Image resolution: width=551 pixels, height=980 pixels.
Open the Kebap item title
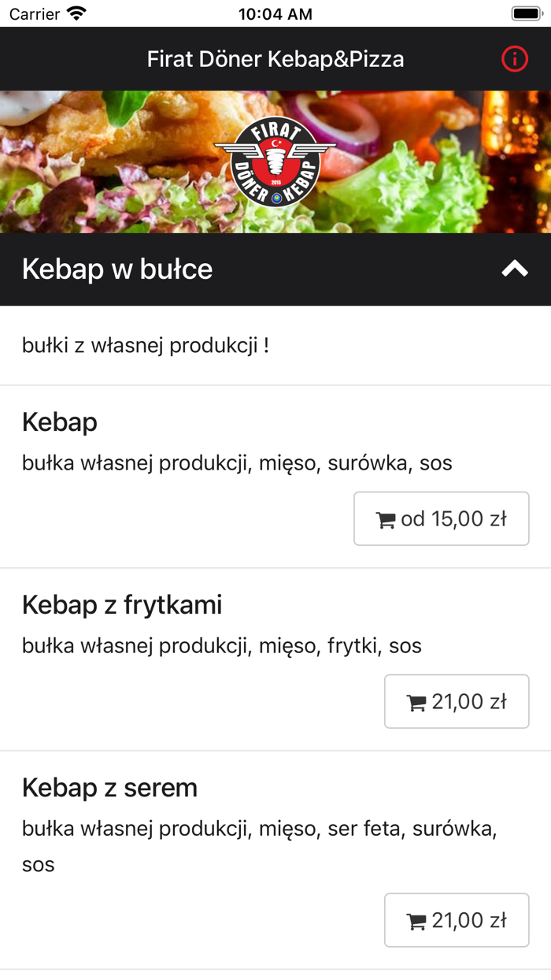point(60,422)
